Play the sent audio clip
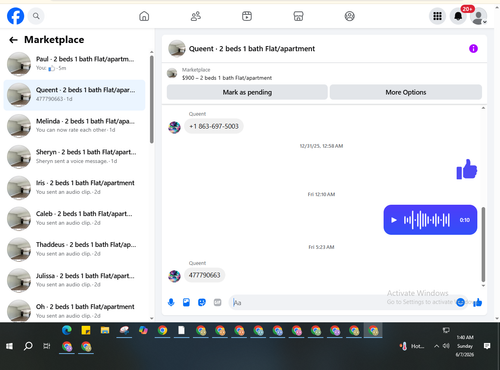This screenshot has height=370, width=500. (394, 220)
